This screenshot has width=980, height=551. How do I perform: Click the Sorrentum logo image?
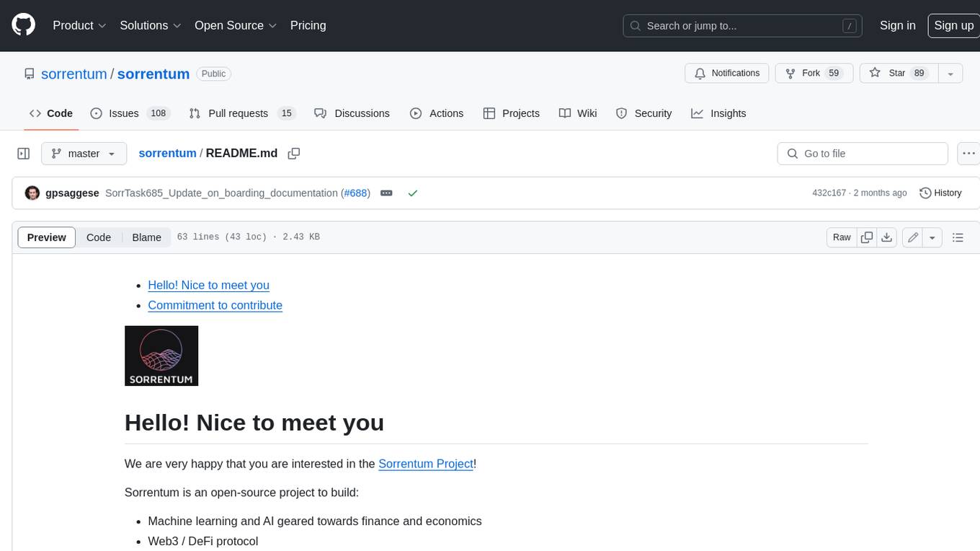[161, 356]
